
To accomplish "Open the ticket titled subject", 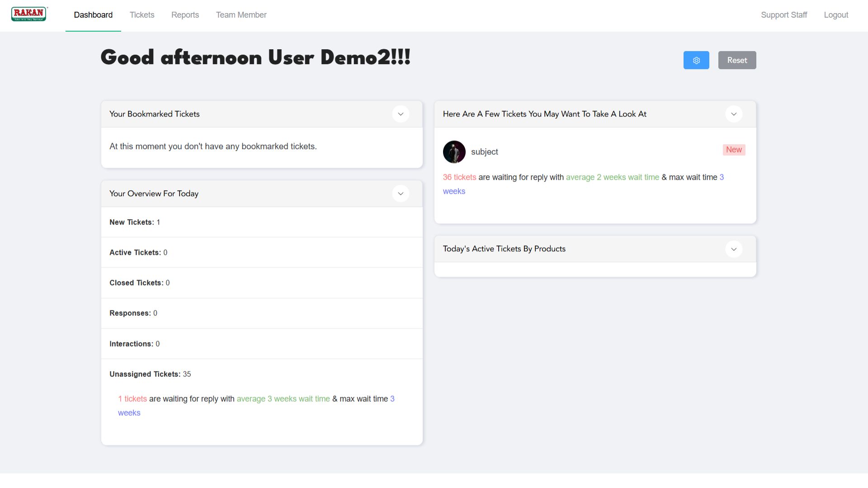I will [484, 152].
